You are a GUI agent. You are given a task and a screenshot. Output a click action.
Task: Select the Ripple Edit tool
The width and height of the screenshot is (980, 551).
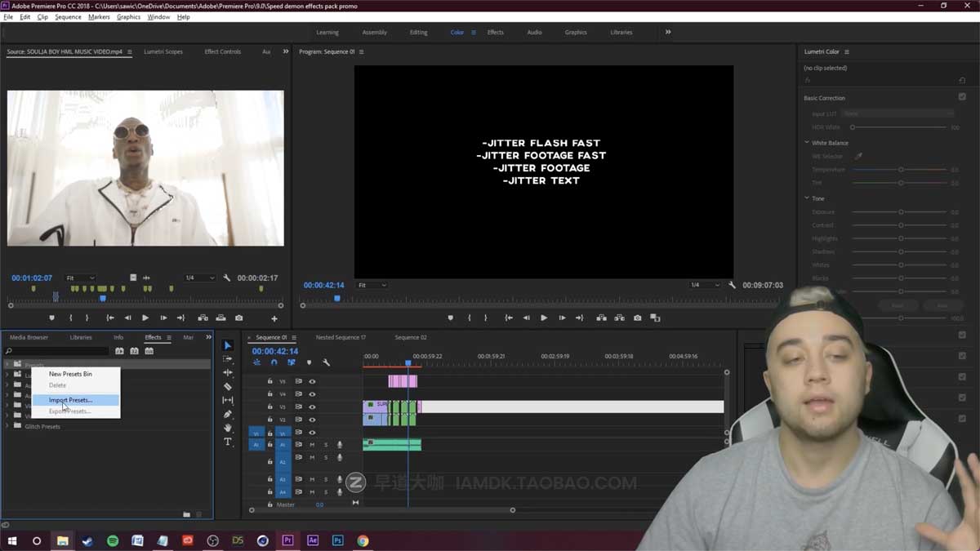tap(228, 372)
